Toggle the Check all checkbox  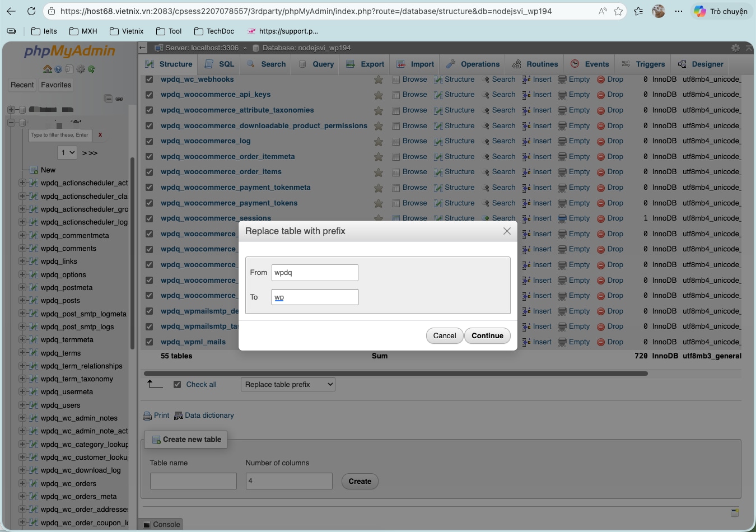[178, 385]
